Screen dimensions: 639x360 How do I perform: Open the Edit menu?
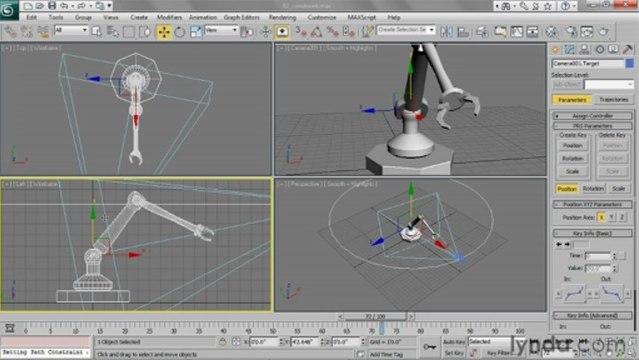coord(31,18)
